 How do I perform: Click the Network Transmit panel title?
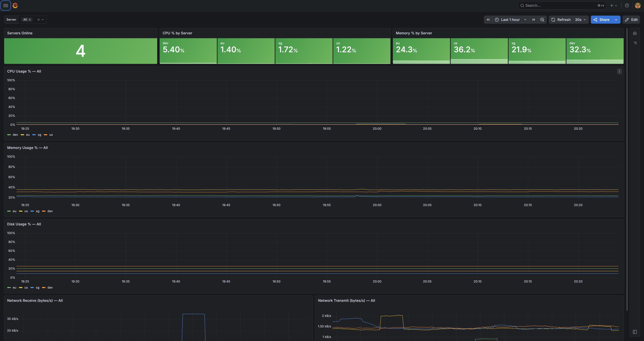[x=346, y=301]
